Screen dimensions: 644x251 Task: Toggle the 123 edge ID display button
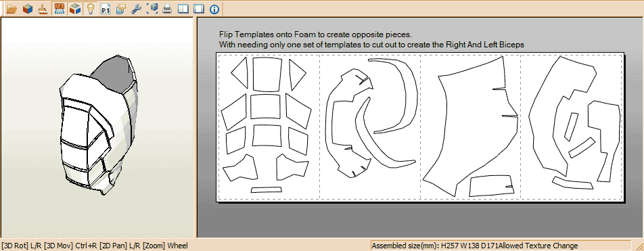pos(59,9)
